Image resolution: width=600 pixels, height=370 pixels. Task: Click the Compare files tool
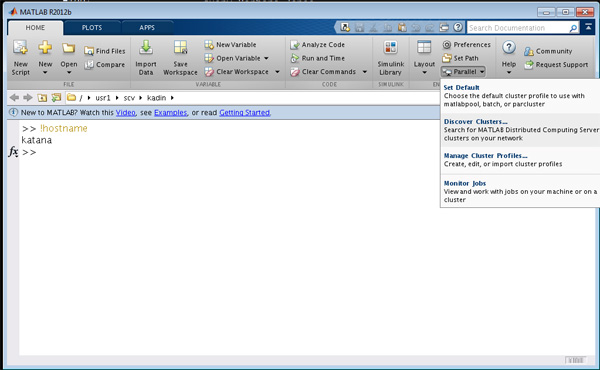tap(105, 65)
